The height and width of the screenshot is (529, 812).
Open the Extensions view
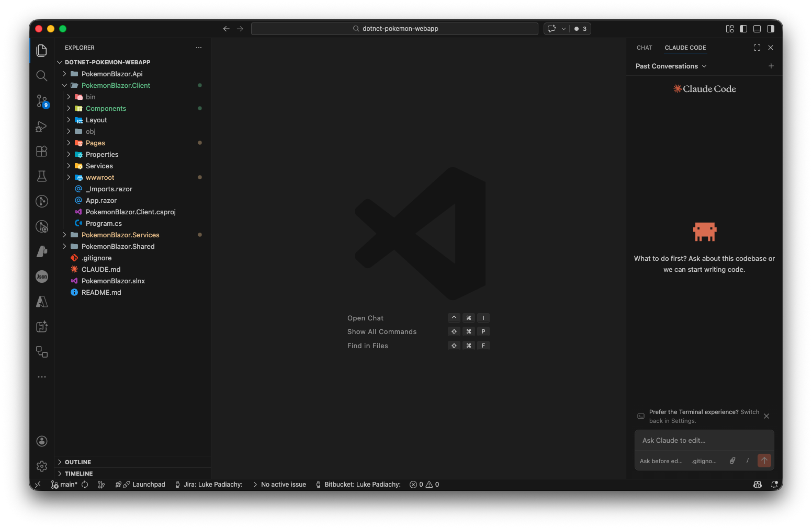[x=42, y=152]
